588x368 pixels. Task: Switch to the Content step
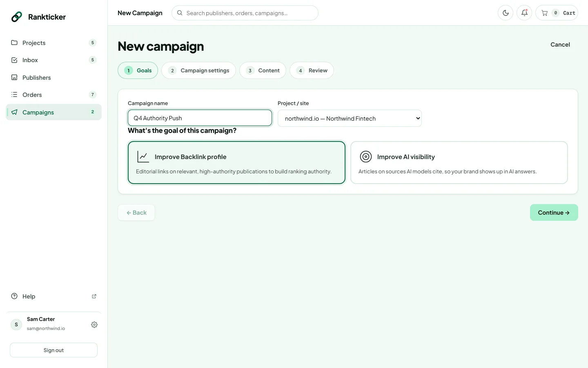pos(263,70)
